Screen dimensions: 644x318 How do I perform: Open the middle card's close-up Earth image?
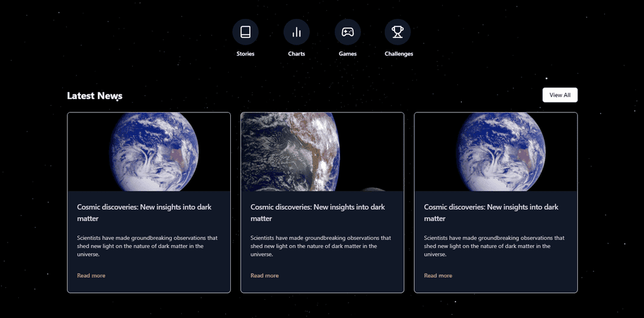point(322,152)
